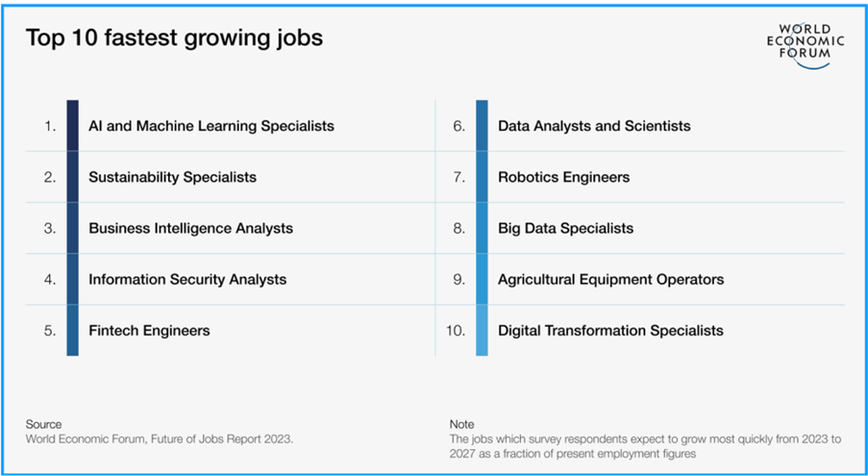Click the dark navy bar beside item 1
Viewport: 868px width, 476px height.
[72, 125]
